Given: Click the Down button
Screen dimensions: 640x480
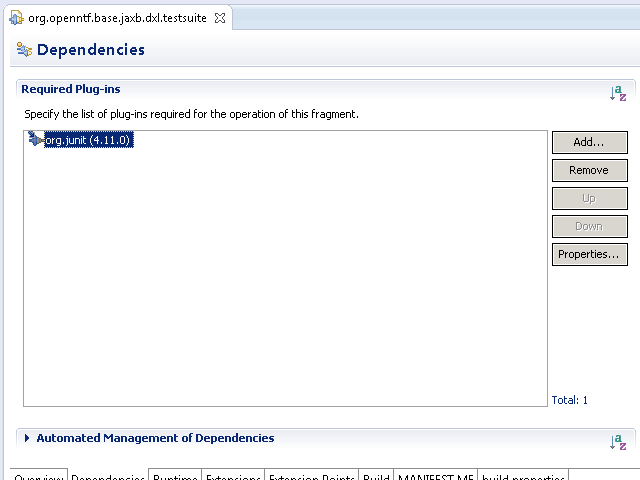Looking at the screenshot, I should pyautogui.click(x=589, y=226).
